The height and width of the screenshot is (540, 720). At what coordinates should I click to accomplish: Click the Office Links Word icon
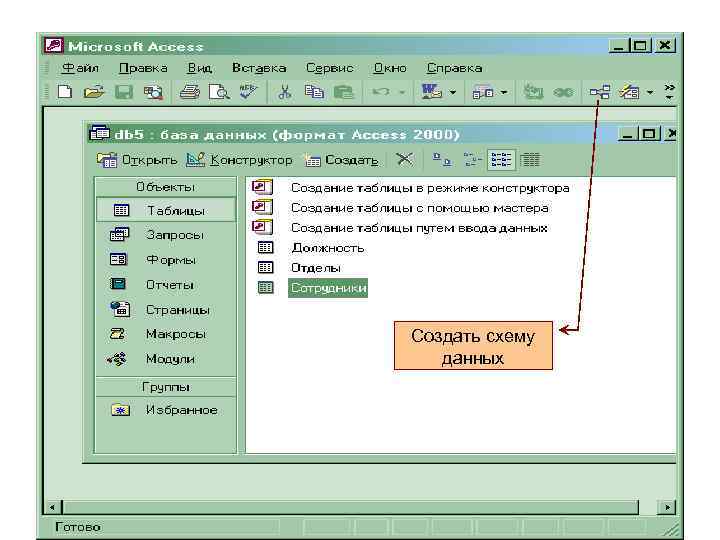(431, 92)
